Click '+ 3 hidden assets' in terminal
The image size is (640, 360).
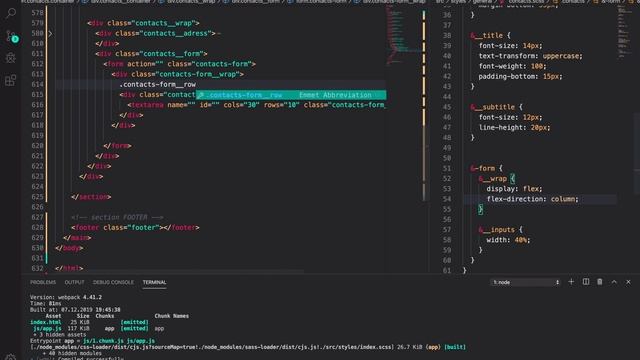[x=60, y=335]
